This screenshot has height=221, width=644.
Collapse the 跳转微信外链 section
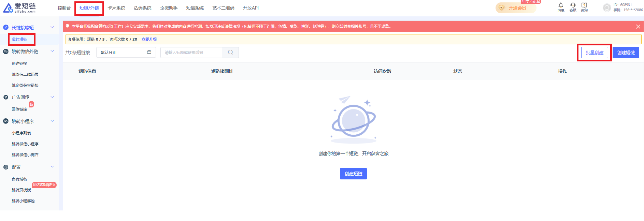[52, 51]
